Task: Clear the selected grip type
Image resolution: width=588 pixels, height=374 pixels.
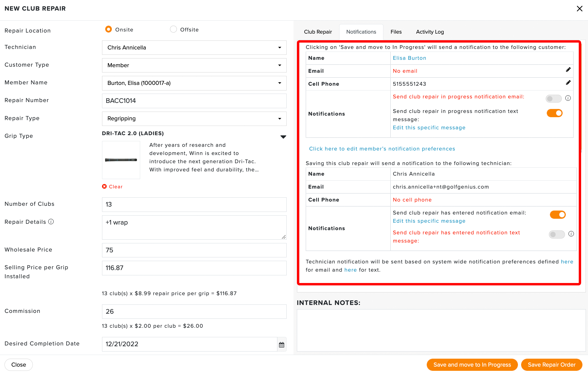Action: coord(112,187)
